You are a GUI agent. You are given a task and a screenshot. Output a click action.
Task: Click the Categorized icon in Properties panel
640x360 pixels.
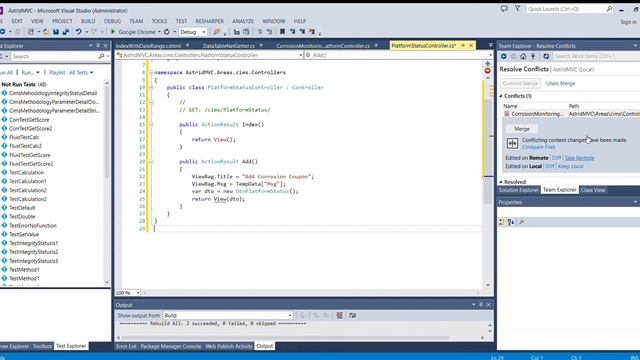tap(502, 222)
